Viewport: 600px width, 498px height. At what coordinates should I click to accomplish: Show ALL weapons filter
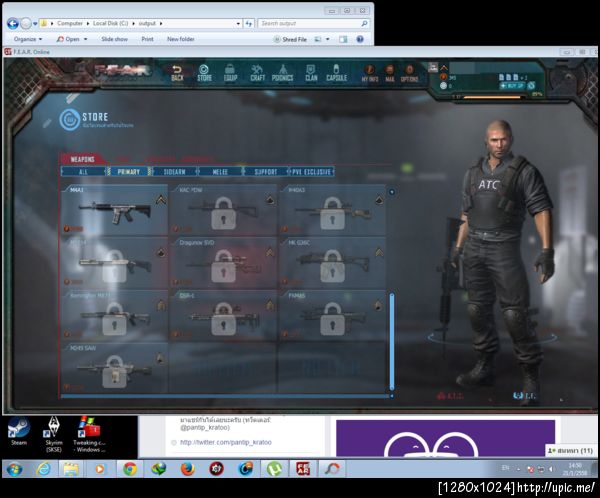[83, 172]
